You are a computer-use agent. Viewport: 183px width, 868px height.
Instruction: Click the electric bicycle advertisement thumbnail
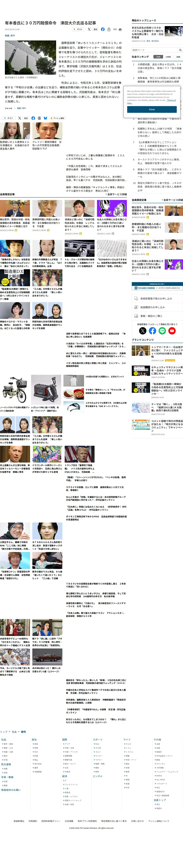15,390
